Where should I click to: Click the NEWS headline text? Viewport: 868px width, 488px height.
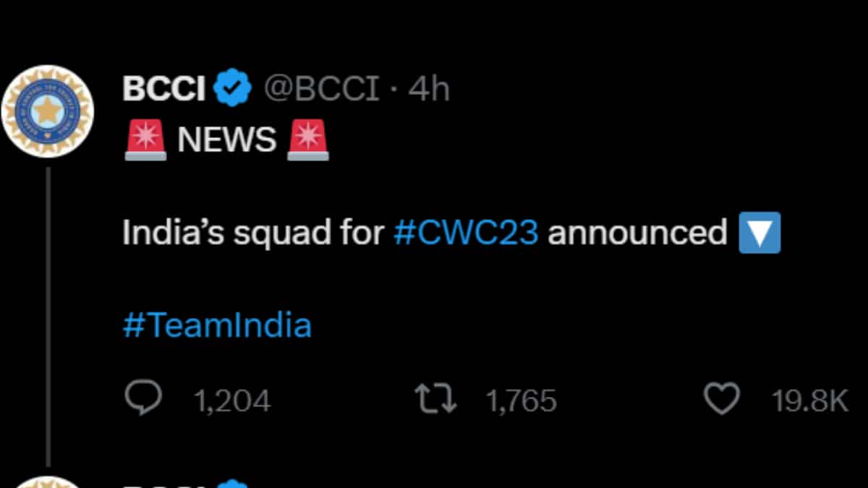[x=226, y=140]
